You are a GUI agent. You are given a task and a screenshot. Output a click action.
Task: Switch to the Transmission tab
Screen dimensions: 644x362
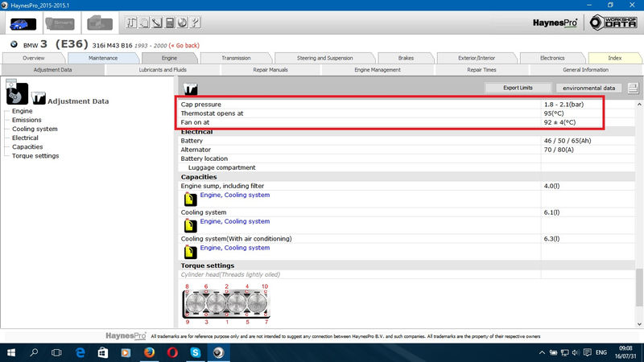point(236,58)
